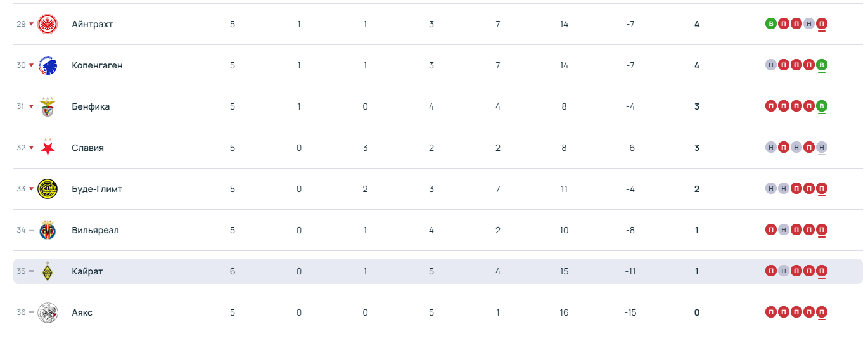Image resolution: width=868 pixels, height=341 pixels.
Task: Click Бенфика's points total of 3
Action: [x=697, y=106]
